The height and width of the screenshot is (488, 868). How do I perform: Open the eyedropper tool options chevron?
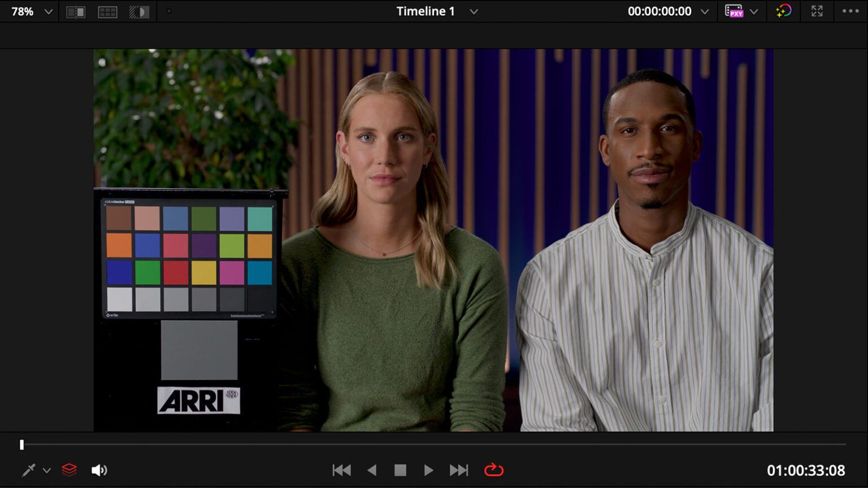coord(47,470)
